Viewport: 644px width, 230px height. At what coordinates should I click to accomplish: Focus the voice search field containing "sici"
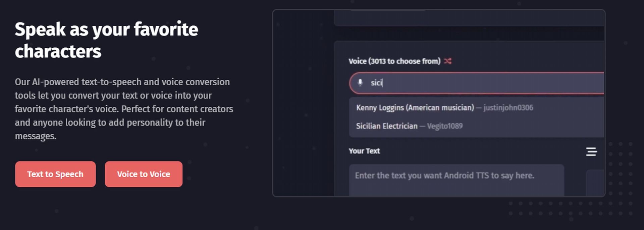click(477, 83)
